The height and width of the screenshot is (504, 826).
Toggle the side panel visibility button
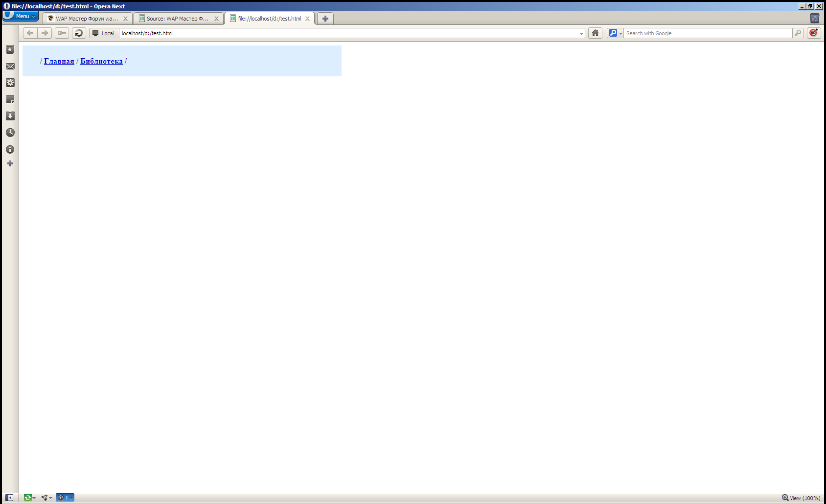point(9,498)
